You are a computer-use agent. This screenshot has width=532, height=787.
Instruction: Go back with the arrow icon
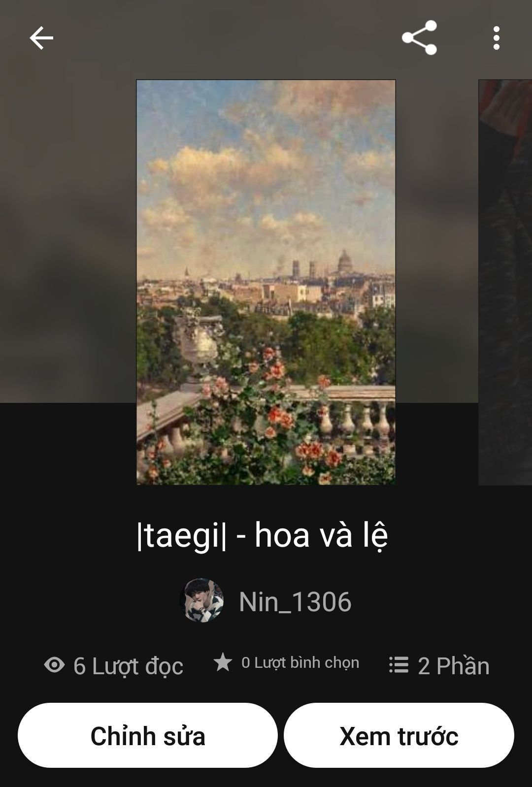pos(41,38)
